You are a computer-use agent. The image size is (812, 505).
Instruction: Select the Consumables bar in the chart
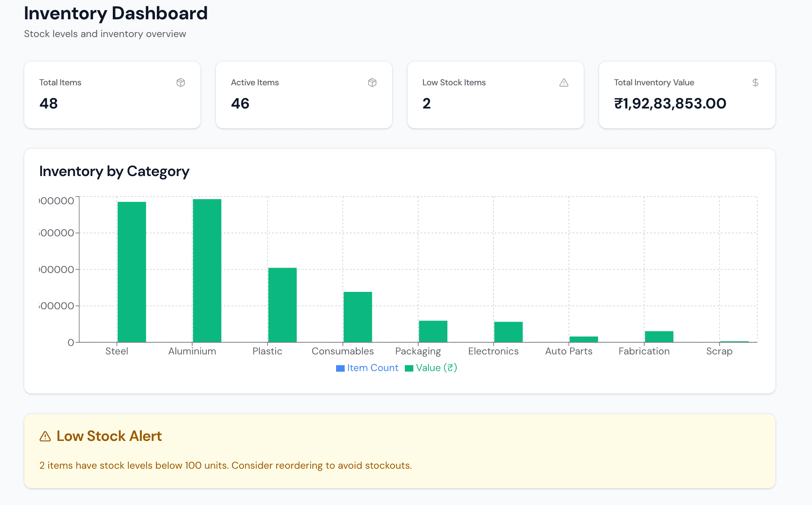[x=357, y=317]
